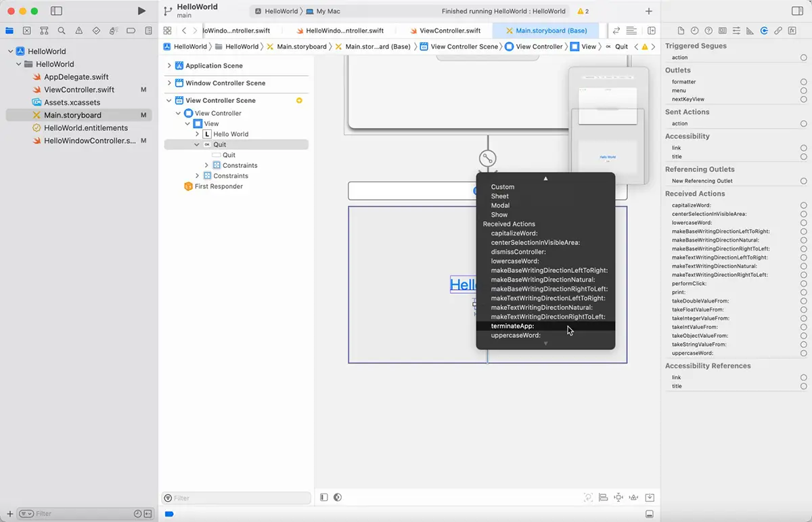
Task: Focus the document outline Filter field
Action: (x=236, y=498)
